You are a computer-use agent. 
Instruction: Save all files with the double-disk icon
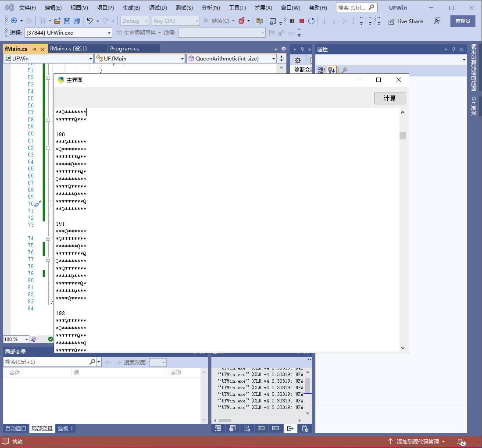pos(77,21)
